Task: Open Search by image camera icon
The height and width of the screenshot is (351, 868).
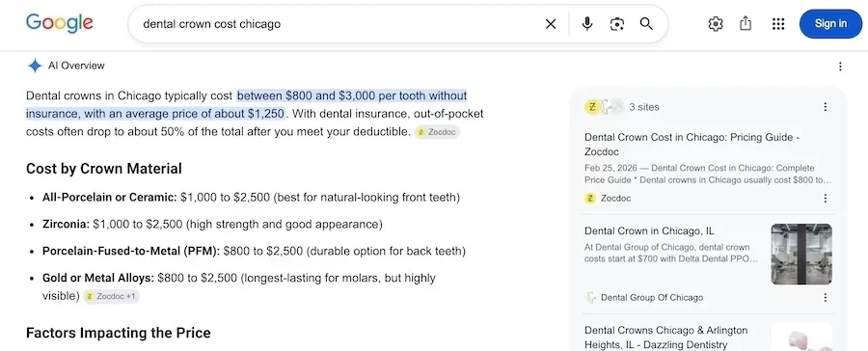Action: click(x=616, y=24)
